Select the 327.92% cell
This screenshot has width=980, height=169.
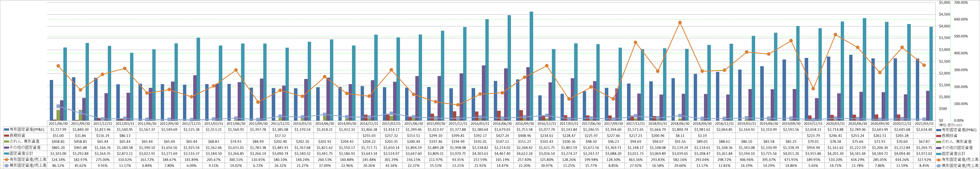point(924,160)
